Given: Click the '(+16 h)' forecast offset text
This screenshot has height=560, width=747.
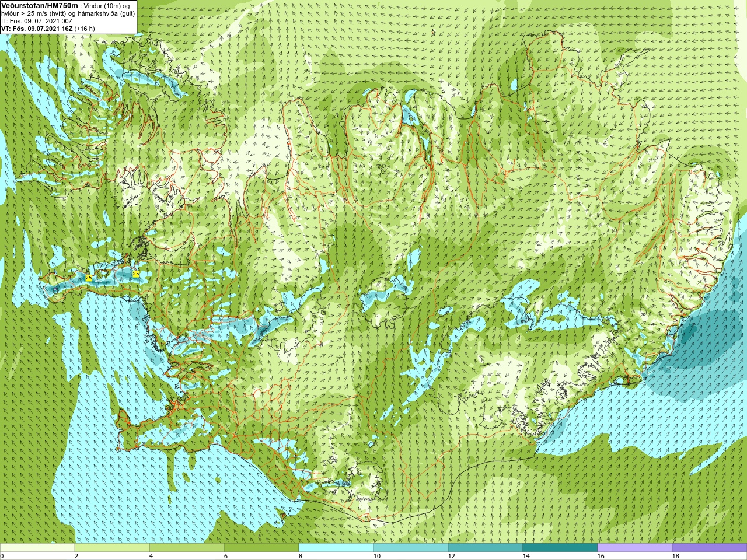Looking at the screenshot, I should point(85,29).
